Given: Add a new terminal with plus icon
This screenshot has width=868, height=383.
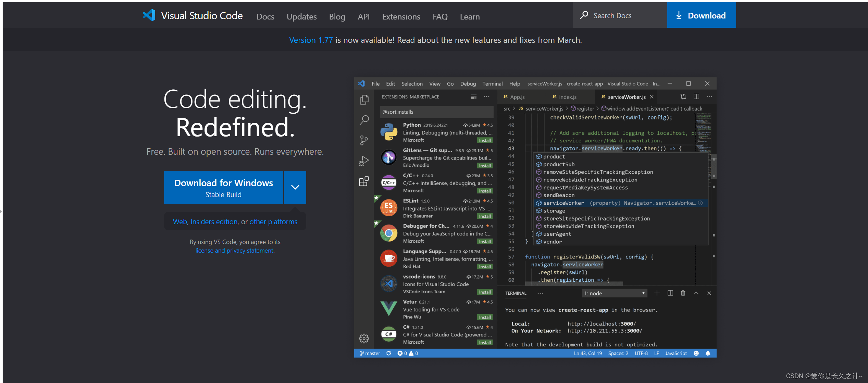Looking at the screenshot, I should (657, 293).
